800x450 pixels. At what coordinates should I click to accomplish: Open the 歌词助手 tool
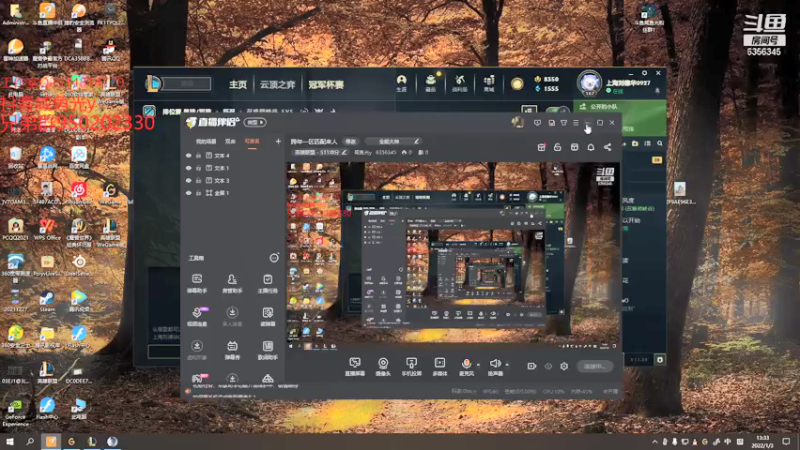[x=267, y=350]
